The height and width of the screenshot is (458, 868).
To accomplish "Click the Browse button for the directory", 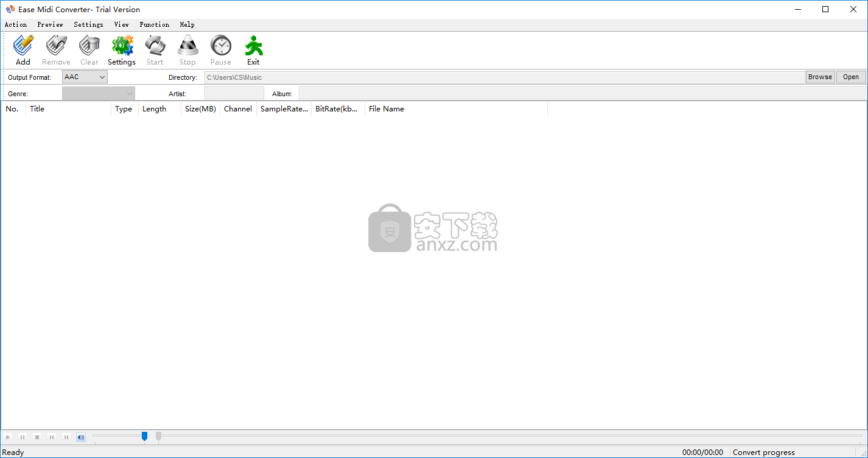I will coord(820,77).
